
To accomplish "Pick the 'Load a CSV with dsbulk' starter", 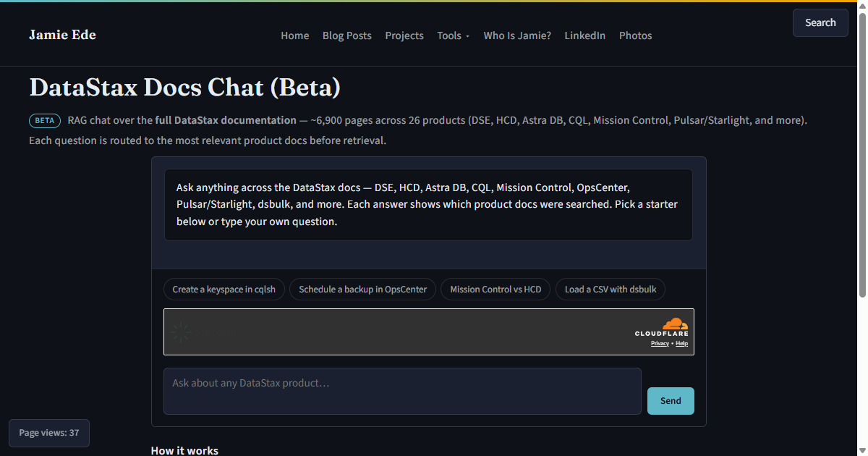I will [610, 290].
